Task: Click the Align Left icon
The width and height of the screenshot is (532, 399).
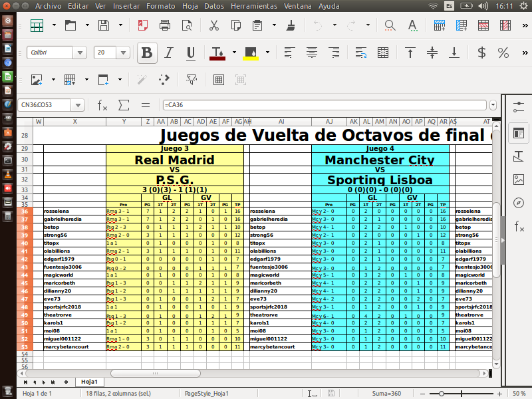Action: tap(289, 53)
